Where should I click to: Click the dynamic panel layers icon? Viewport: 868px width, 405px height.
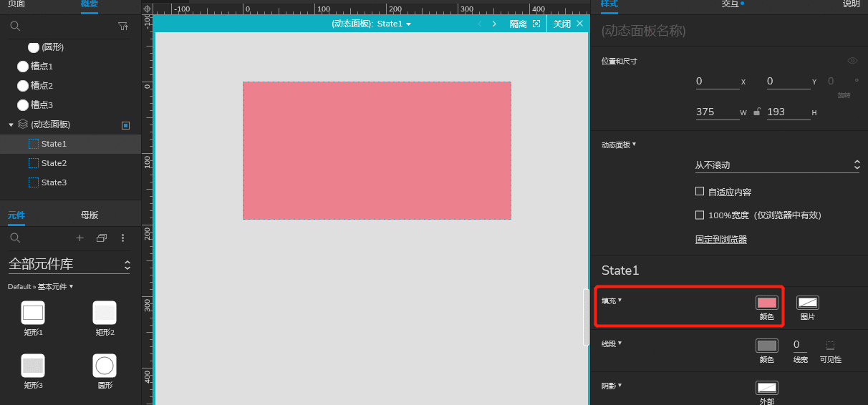(23, 125)
